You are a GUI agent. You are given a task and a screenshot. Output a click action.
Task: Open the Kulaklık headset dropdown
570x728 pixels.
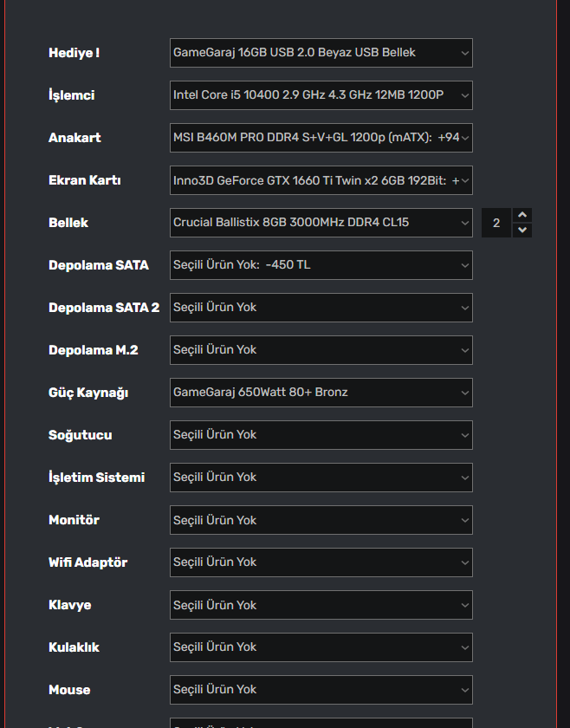click(x=321, y=647)
